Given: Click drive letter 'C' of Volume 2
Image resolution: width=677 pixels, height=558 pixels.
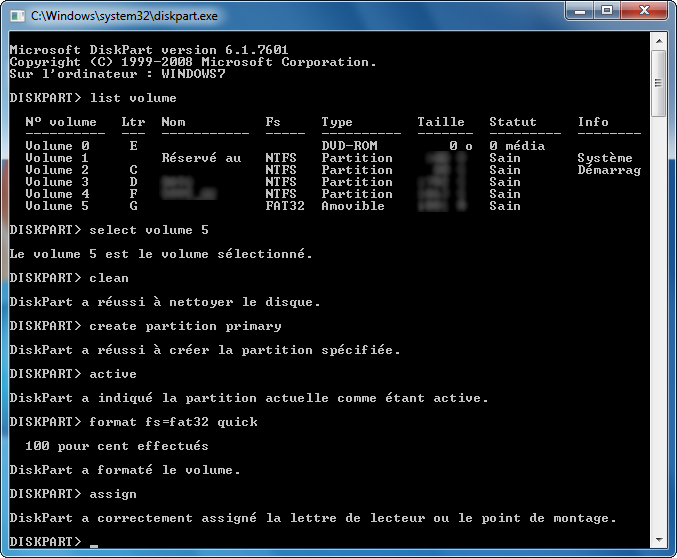Looking at the screenshot, I should pos(133,170).
